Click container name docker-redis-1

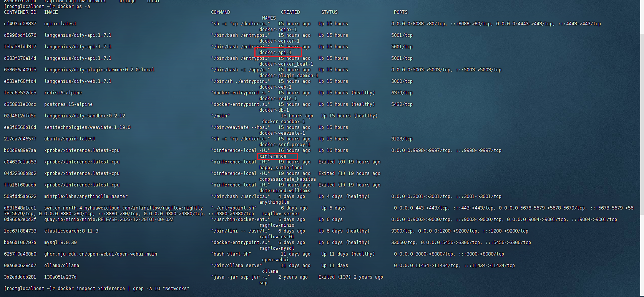[278, 99]
